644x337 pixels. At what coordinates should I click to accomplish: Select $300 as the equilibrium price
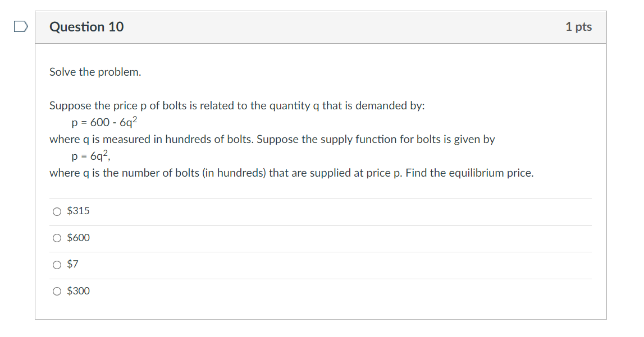tap(57, 291)
